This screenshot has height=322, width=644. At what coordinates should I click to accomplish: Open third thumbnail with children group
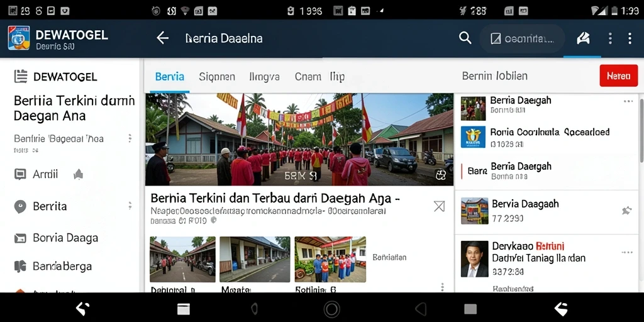[330, 259]
